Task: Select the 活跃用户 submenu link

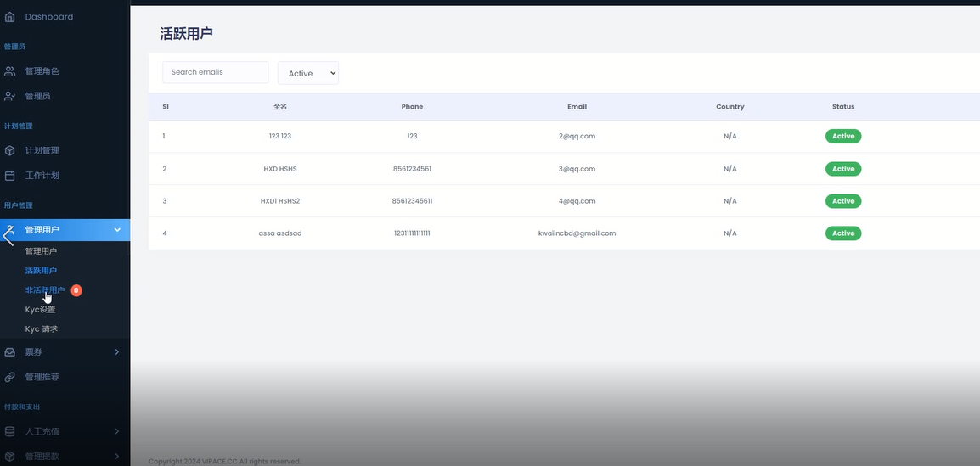Action: (x=41, y=271)
